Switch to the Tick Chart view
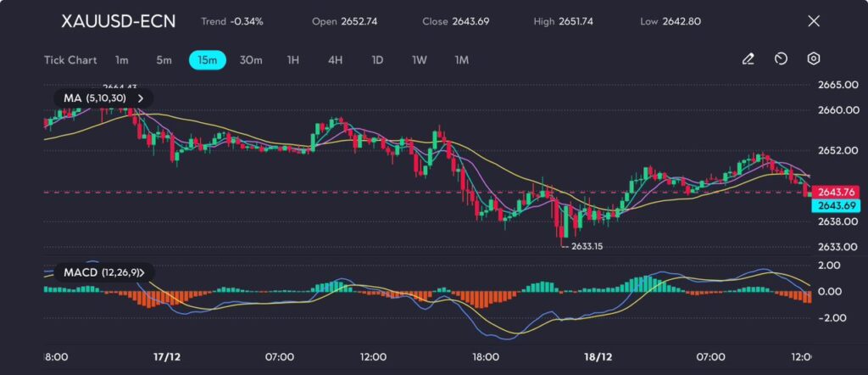 [70, 60]
